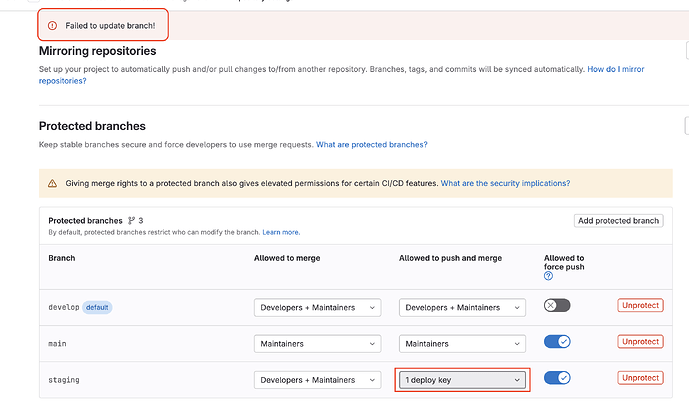Unprotect the develop branch
The width and height of the screenshot is (689, 405).
pos(640,306)
